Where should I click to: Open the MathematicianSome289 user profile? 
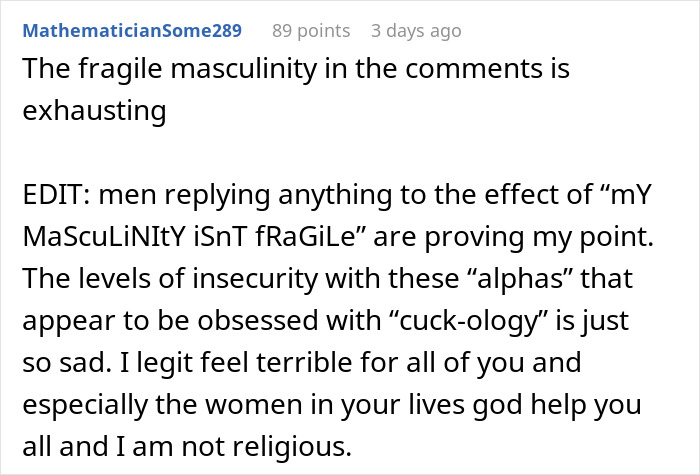(x=132, y=31)
